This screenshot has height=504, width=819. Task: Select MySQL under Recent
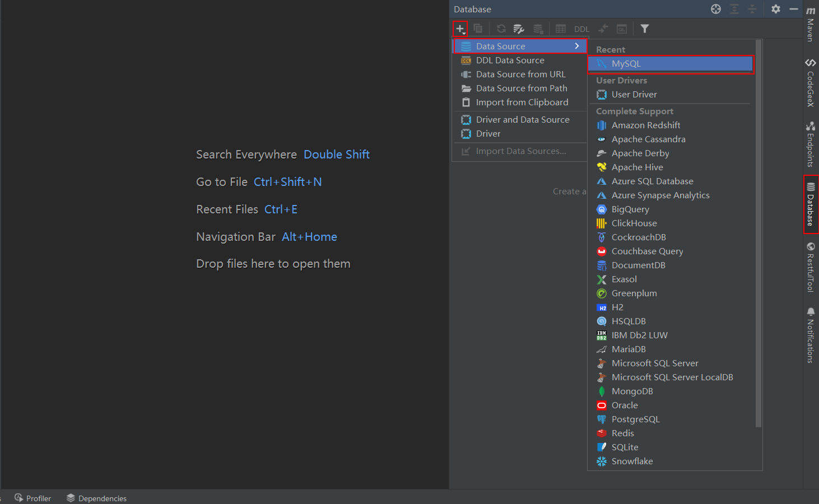[x=671, y=64]
